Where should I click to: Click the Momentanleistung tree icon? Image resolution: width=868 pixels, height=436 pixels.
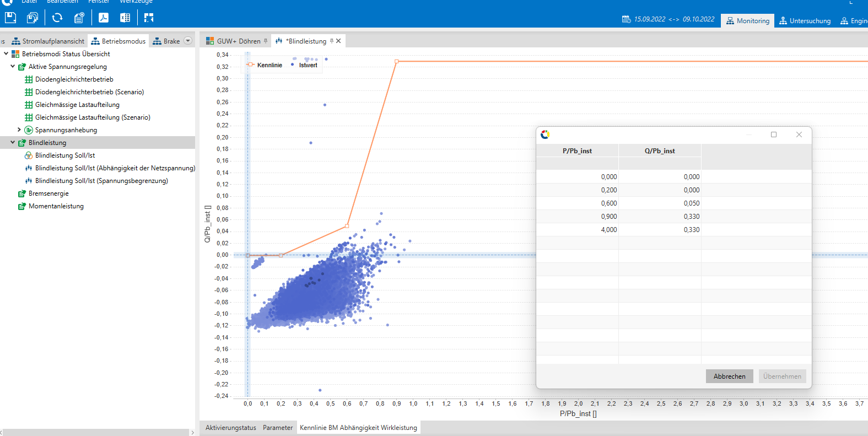pos(22,206)
